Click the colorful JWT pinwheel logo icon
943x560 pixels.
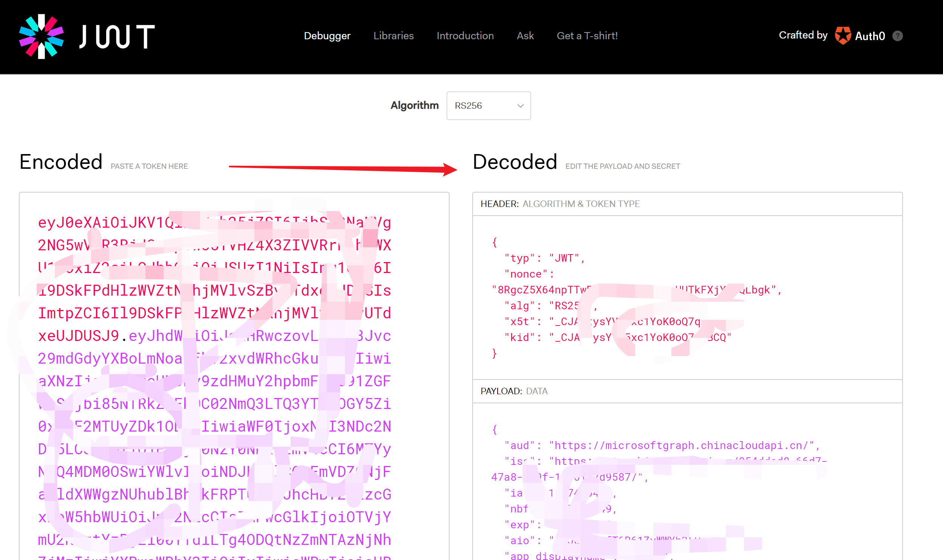click(x=41, y=37)
